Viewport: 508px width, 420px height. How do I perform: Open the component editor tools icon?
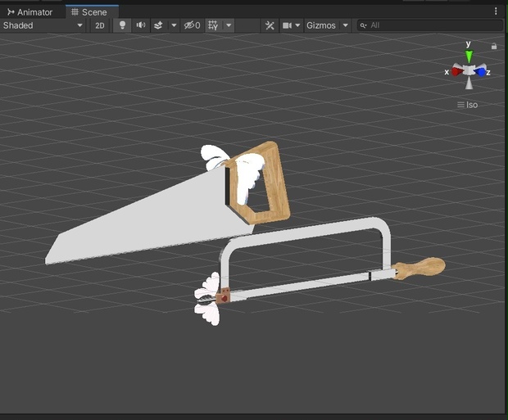click(x=270, y=25)
